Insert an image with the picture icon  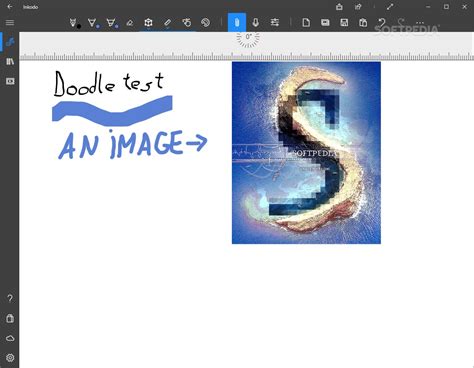pyautogui.click(x=325, y=23)
